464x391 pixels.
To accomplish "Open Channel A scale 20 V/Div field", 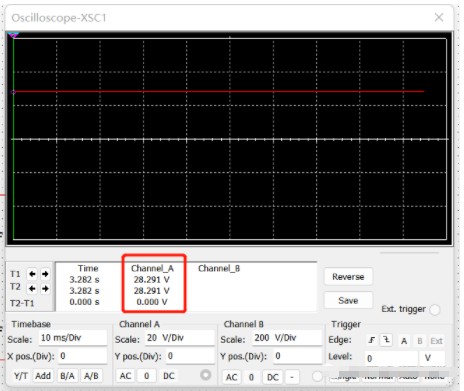I will pyautogui.click(x=180, y=338).
